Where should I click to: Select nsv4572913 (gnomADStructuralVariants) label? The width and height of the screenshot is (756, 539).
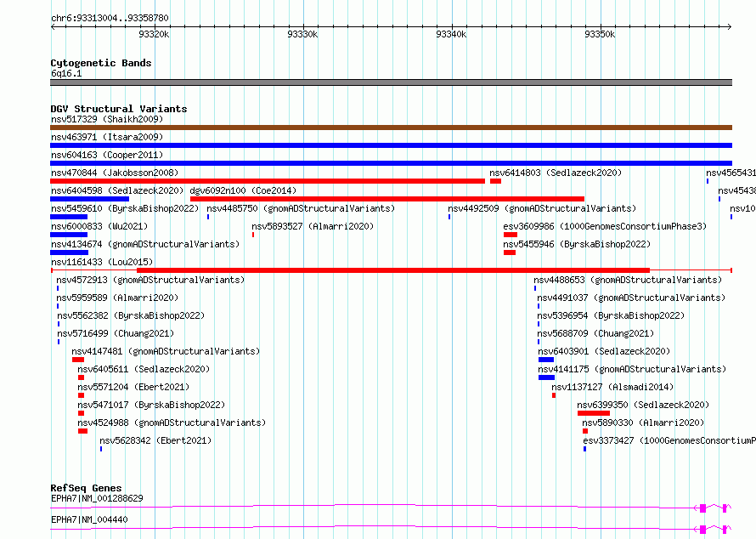[150, 280]
